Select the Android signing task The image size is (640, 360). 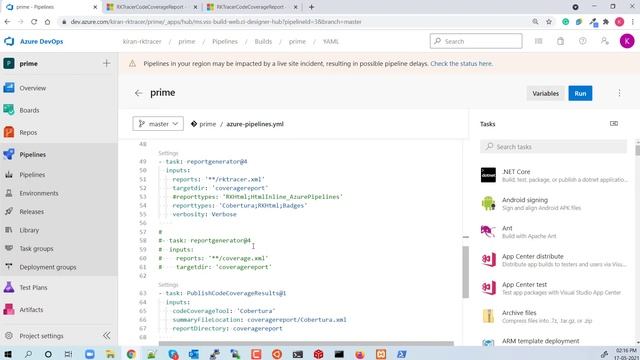click(554, 204)
